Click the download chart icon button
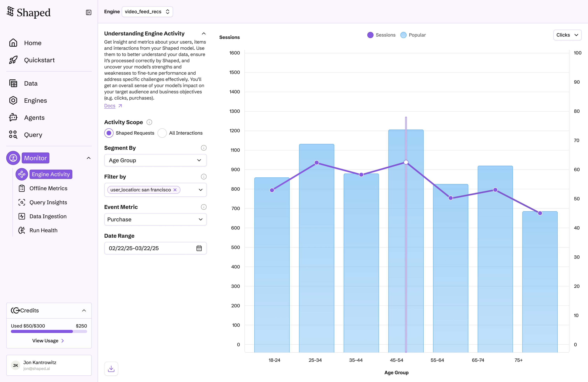The image size is (588, 382). click(x=111, y=369)
